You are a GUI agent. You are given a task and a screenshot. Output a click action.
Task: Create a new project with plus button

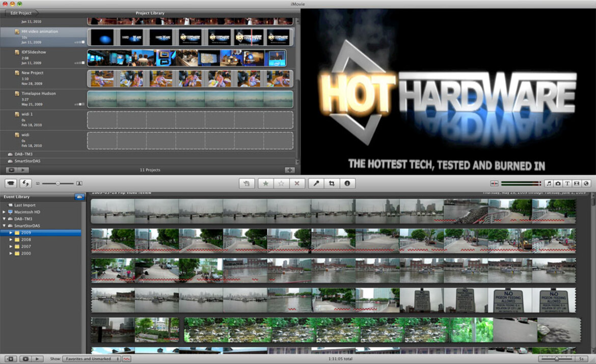[290, 170]
